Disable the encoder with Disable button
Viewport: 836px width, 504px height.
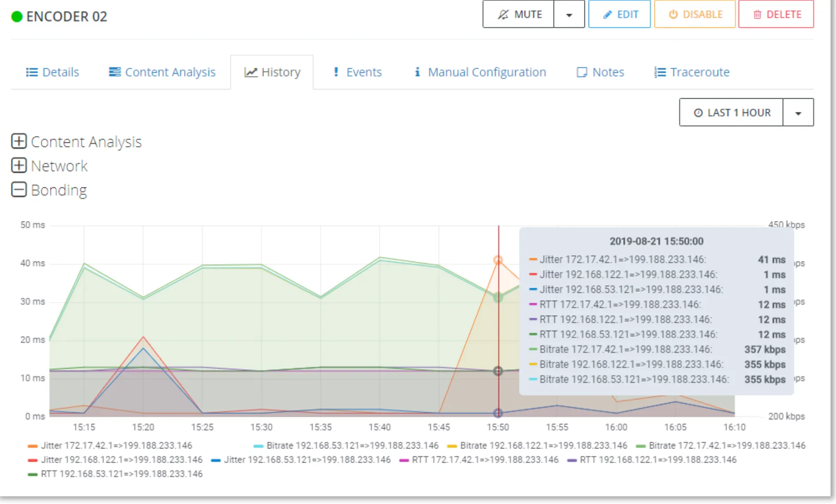coord(695,15)
